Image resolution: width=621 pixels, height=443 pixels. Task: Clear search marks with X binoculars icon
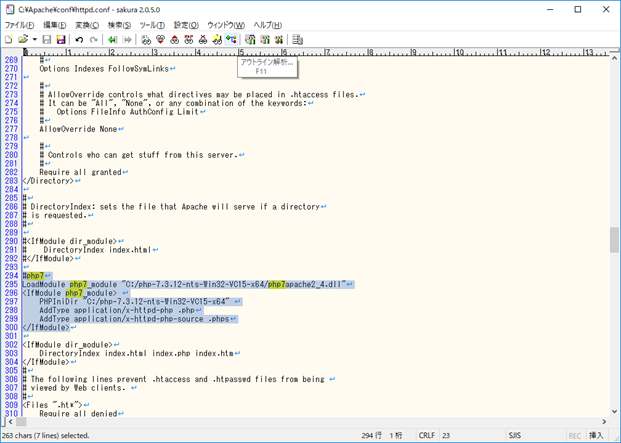point(203,40)
